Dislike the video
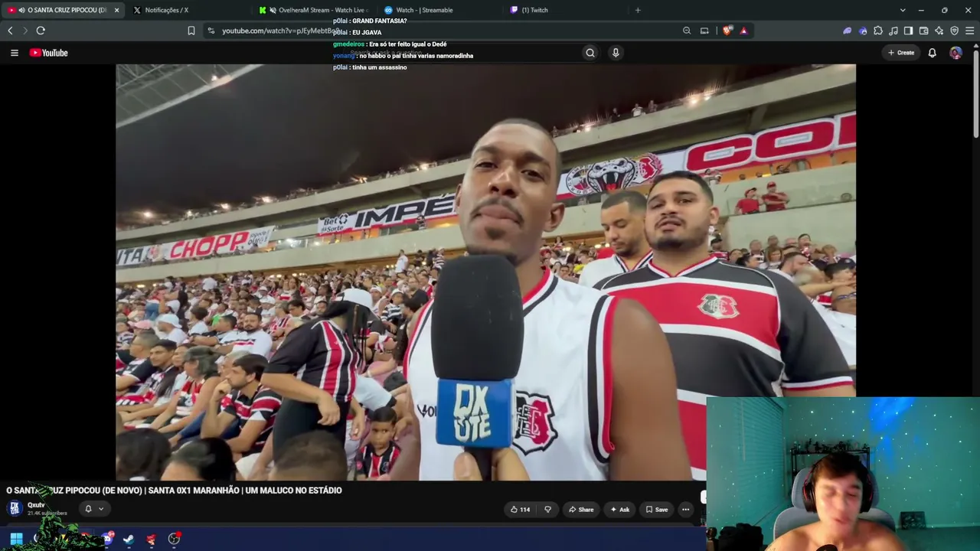Image resolution: width=980 pixels, height=551 pixels. click(547, 510)
